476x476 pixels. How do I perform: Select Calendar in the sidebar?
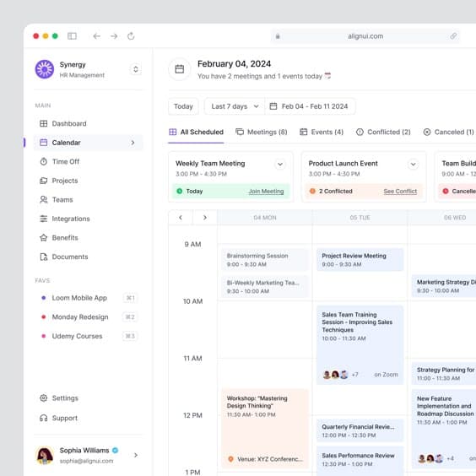88,143
